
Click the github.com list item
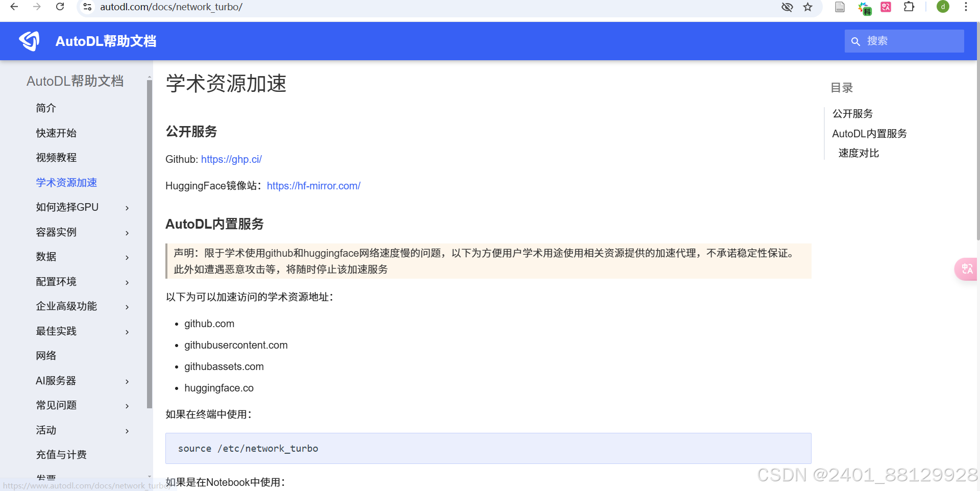tap(209, 324)
